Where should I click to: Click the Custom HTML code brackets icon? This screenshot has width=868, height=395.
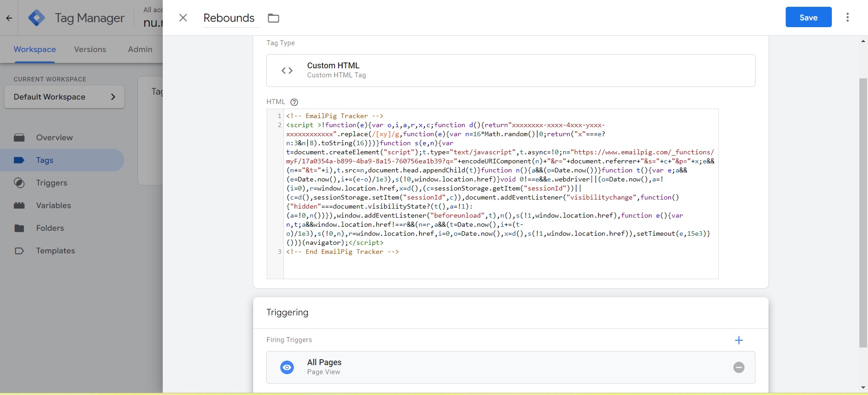287,71
